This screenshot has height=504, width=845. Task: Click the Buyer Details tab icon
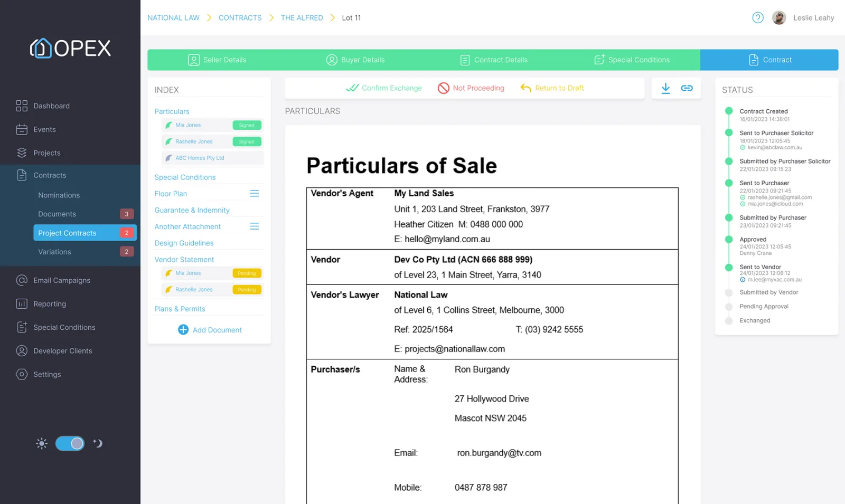tap(332, 60)
